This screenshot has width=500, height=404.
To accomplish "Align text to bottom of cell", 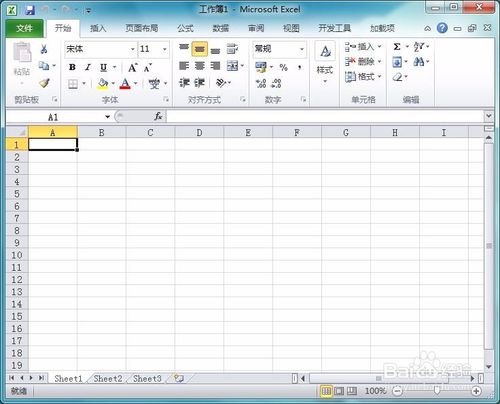I will pos(215,50).
